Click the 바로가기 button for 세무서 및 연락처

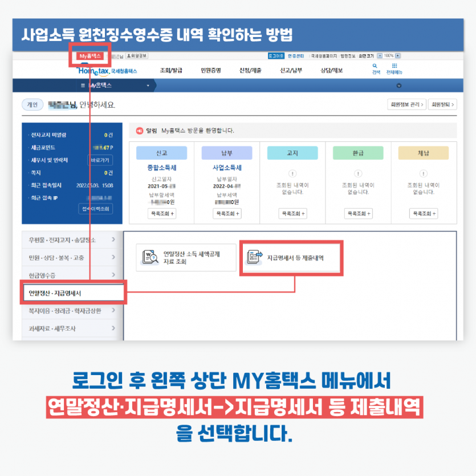click(101, 160)
